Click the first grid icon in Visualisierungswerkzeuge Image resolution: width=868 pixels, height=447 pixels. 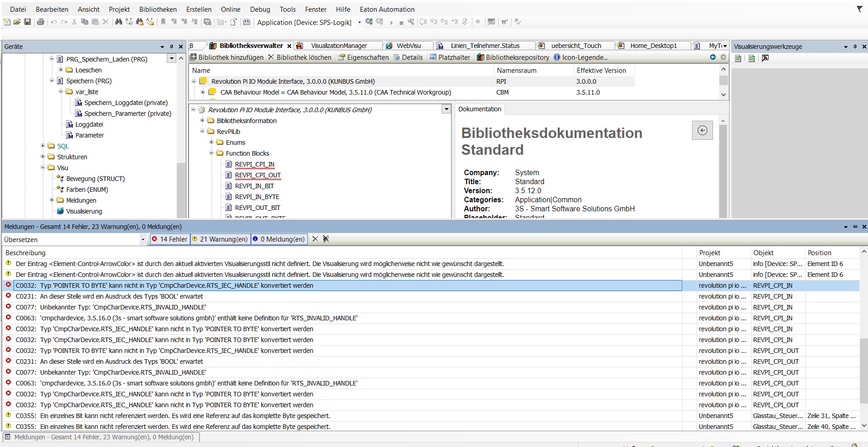coord(738,58)
